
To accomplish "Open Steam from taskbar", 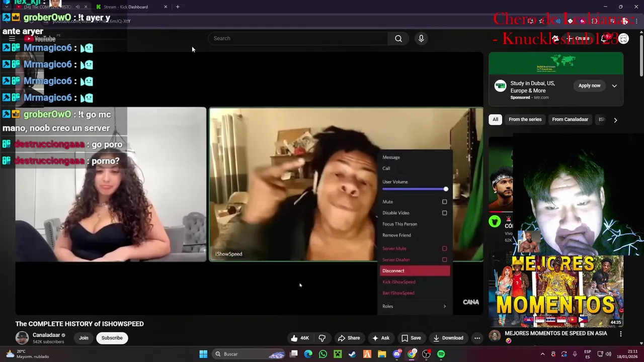I will pos(352,354).
